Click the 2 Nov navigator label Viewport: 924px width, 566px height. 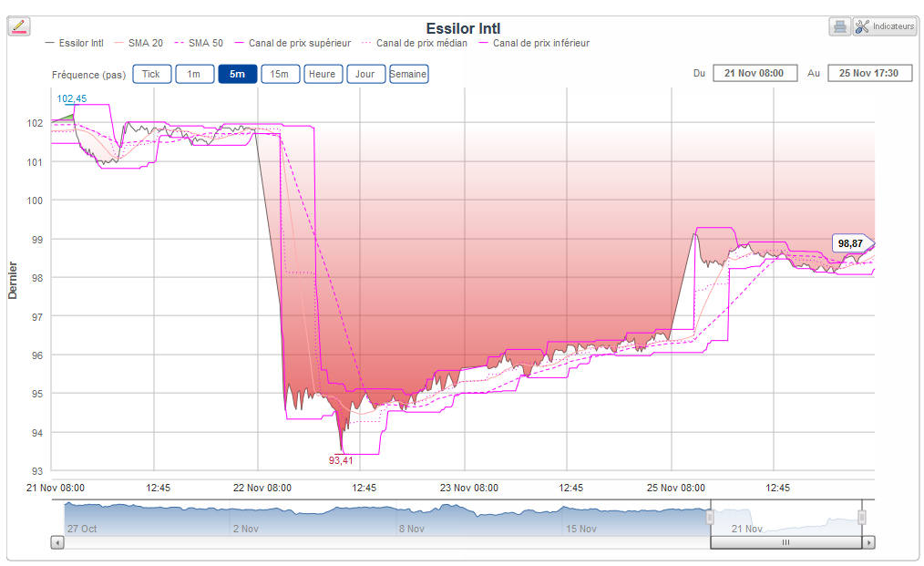tap(246, 529)
